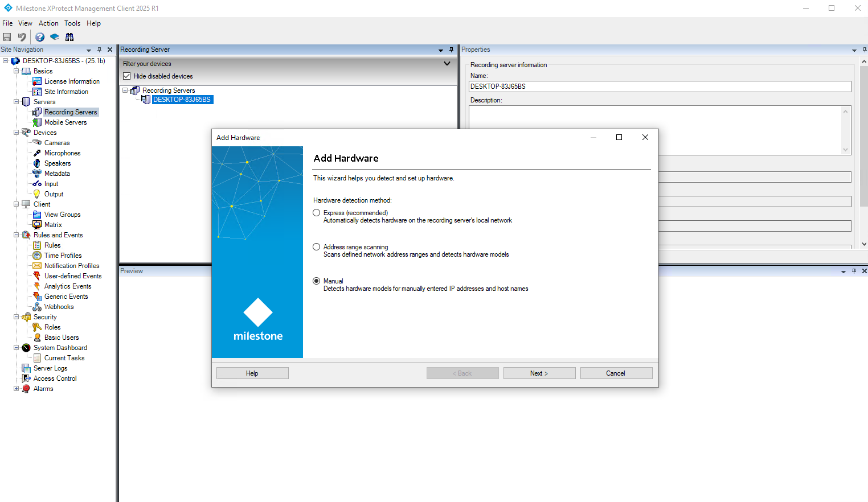Choose Address range scanning option
The height and width of the screenshot is (502, 868).
point(317,247)
